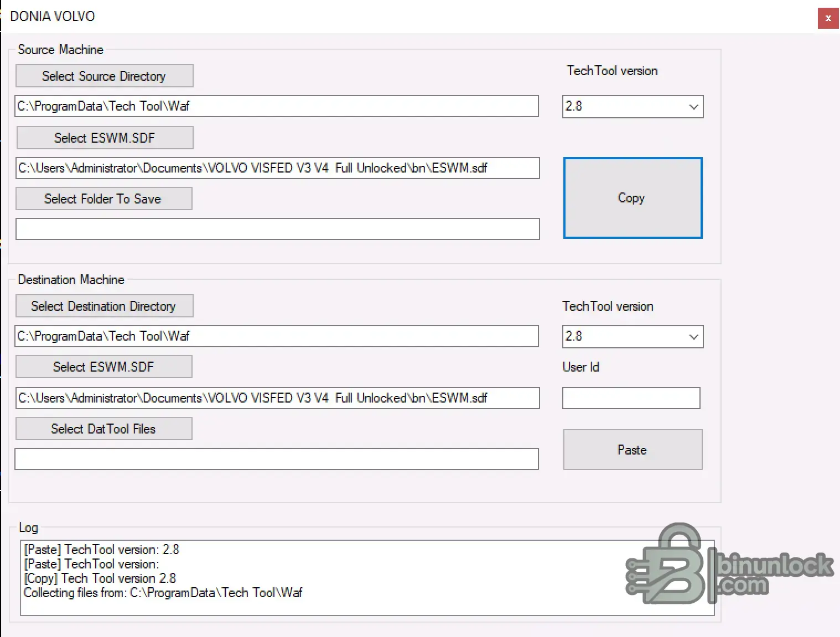Open the Source Machine TechTool version dropdown
The height and width of the screenshot is (637, 840).
[x=632, y=107]
